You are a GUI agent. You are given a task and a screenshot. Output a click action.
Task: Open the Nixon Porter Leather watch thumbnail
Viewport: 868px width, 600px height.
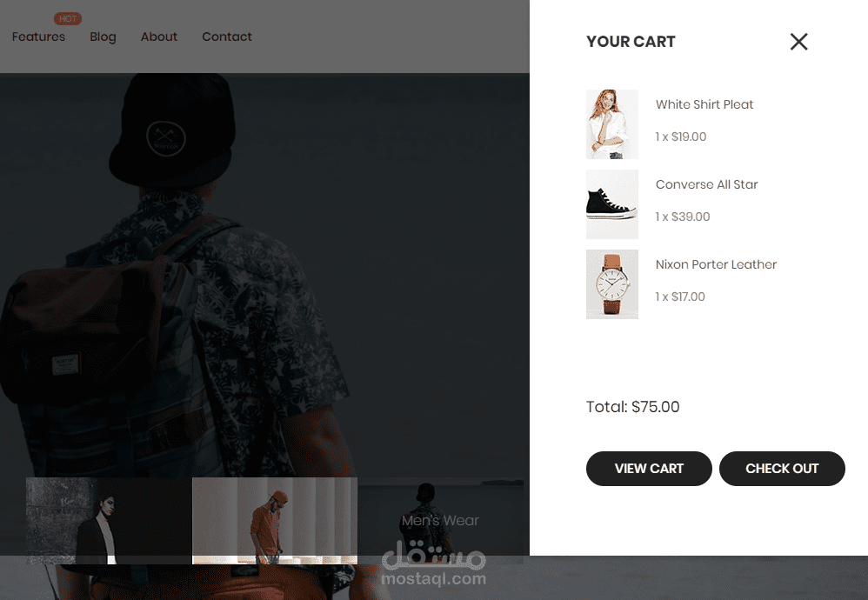click(x=612, y=284)
